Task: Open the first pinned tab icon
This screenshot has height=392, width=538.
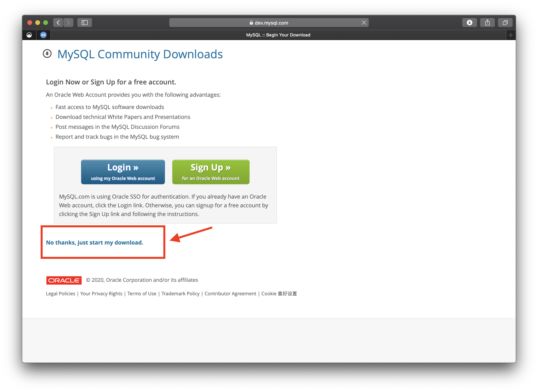Action: tap(29, 35)
